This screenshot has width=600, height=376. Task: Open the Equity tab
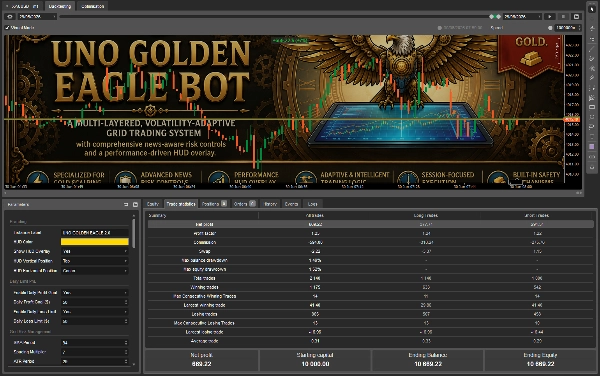pos(153,204)
